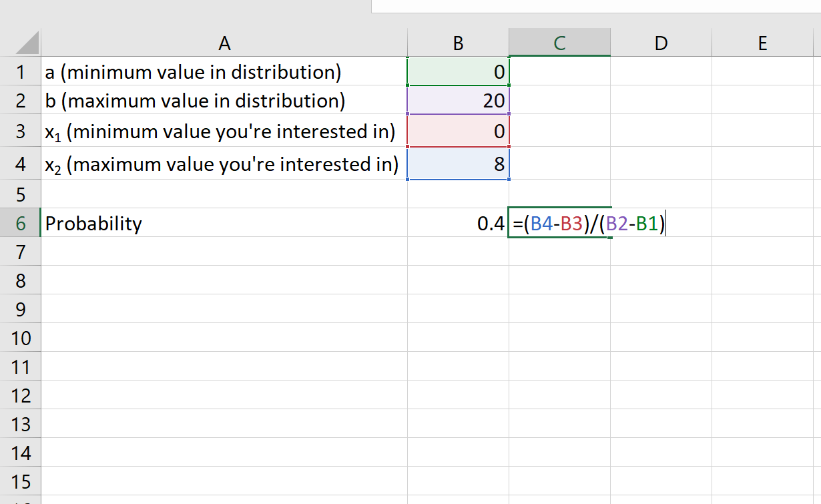The height and width of the screenshot is (504, 821).
Task: Click empty cell C10
Action: [x=559, y=338]
